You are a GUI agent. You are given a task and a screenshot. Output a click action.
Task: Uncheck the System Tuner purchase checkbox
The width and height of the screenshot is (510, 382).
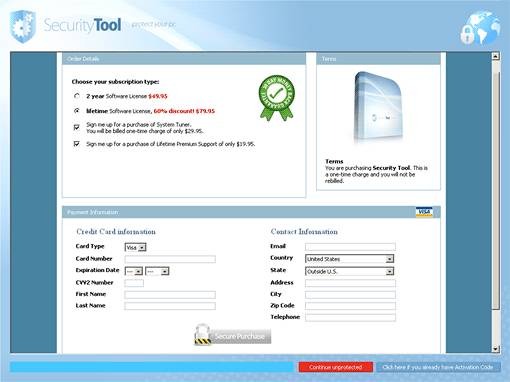(x=77, y=127)
